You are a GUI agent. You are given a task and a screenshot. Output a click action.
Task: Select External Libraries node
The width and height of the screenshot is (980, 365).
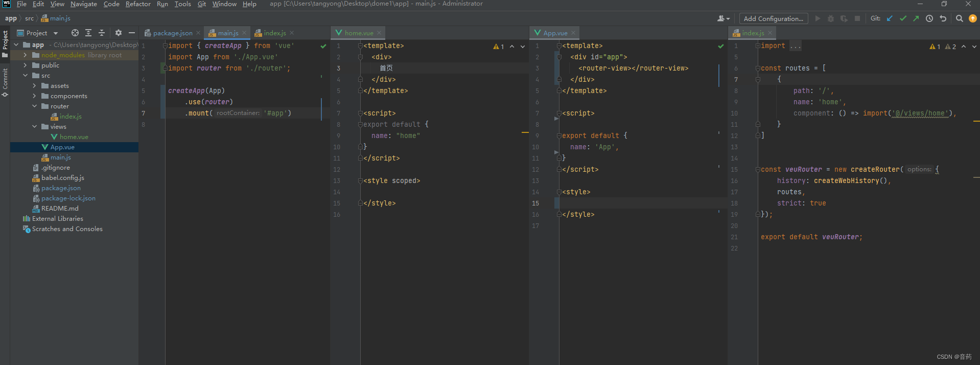(57, 219)
